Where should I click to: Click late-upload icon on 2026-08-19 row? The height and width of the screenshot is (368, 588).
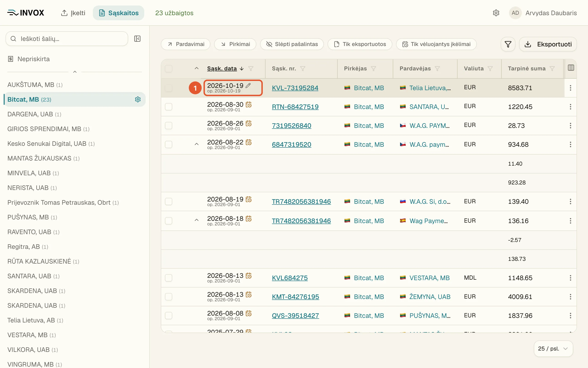[249, 199]
